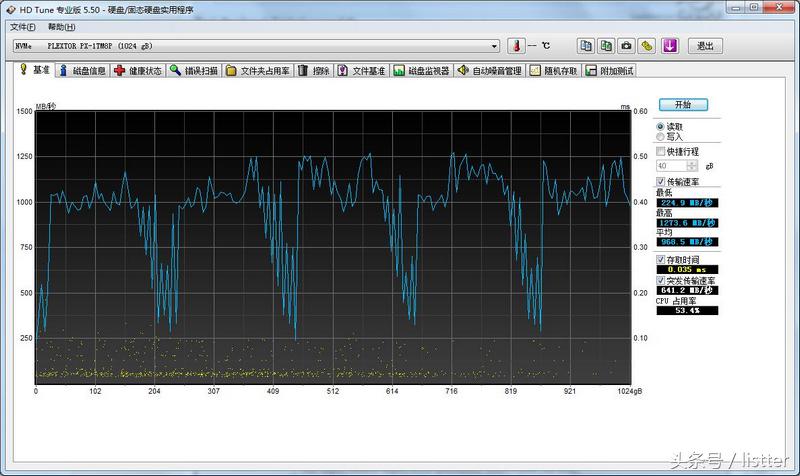Click the yellow options tag icon
This screenshot has height=476, width=800.
[x=647, y=46]
